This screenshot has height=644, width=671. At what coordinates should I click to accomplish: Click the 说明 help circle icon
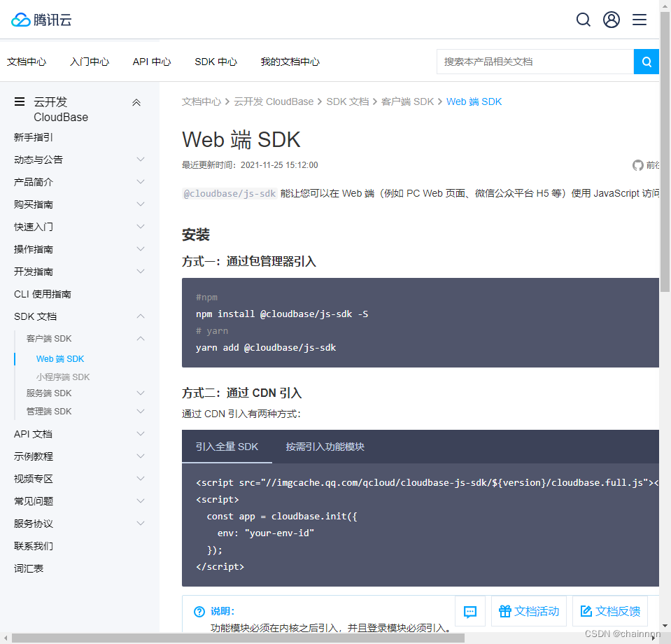(199, 612)
